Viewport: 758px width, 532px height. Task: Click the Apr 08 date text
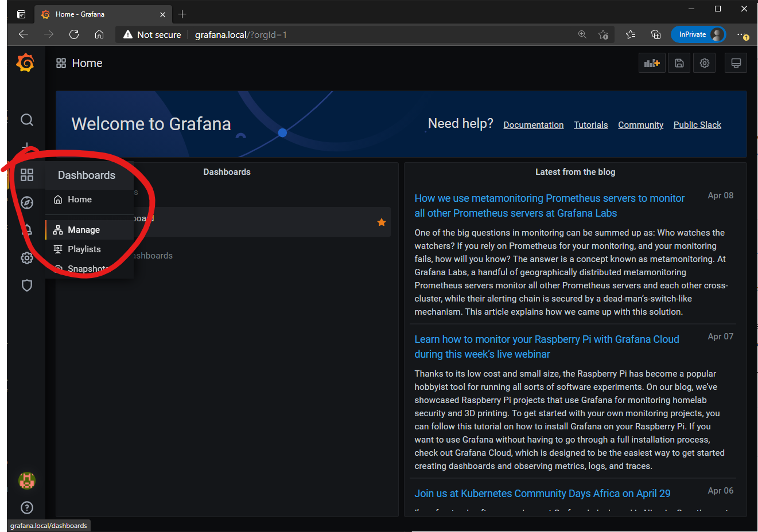coord(721,195)
